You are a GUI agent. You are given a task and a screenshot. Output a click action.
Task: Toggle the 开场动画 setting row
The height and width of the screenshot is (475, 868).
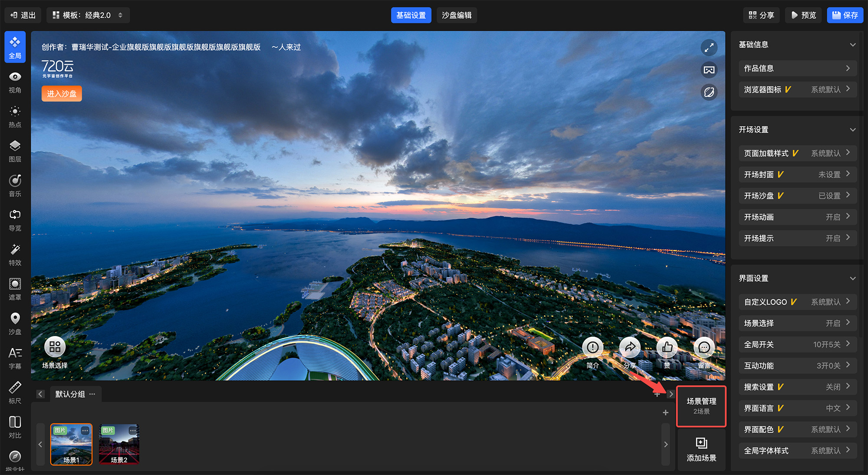pyautogui.click(x=797, y=217)
